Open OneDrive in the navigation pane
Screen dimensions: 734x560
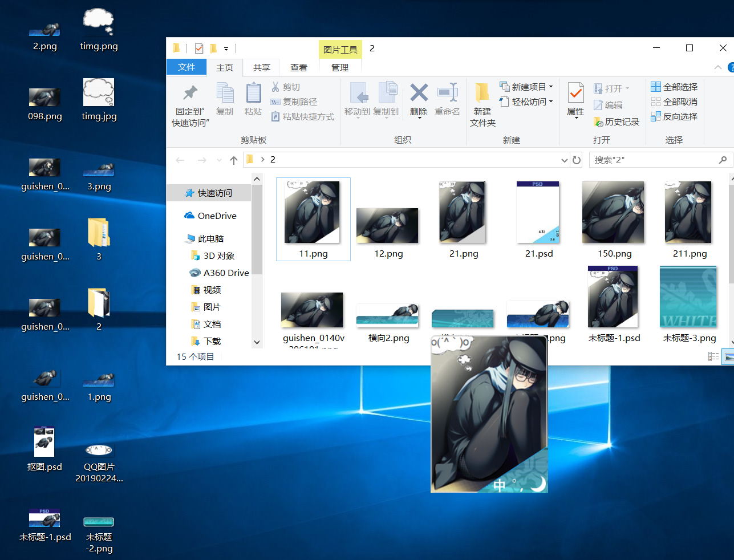pyautogui.click(x=217, y=216)
